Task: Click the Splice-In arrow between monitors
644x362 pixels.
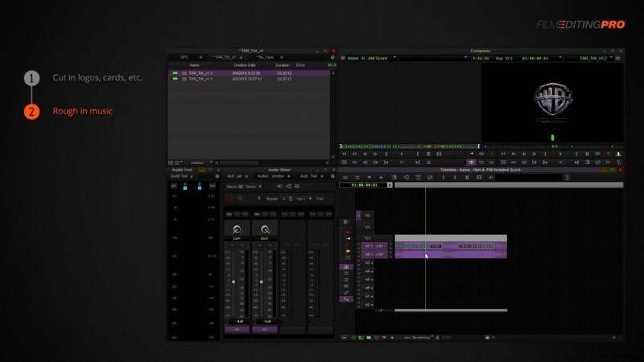Action: (x=472, y=154)
